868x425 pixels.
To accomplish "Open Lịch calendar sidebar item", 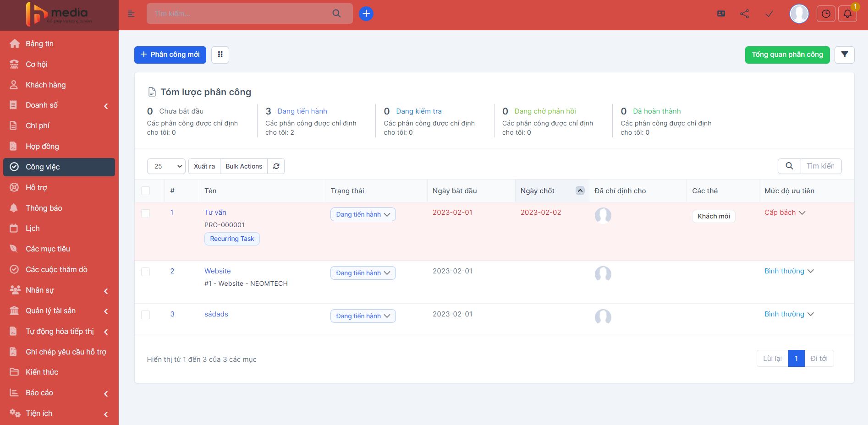I will coord(59,229).
